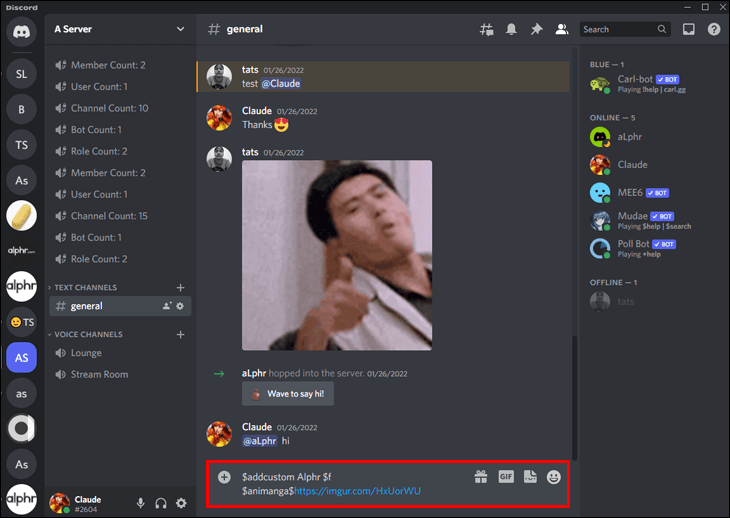Image resolution: width=730 pixels, height=518 pixels.
Task: Toggle the member list icon
Action: [x=562, y=29]
